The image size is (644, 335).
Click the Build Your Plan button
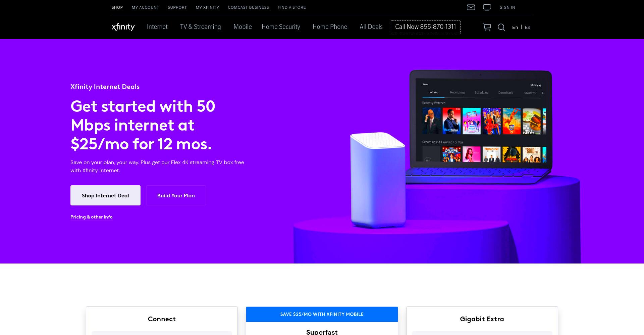click(x=176, y=195)
